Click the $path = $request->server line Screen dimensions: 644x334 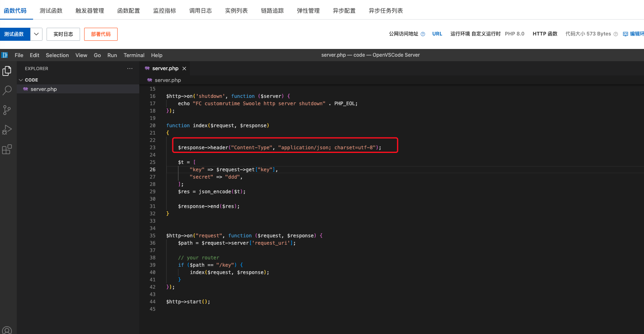click(x=236, y=243)
